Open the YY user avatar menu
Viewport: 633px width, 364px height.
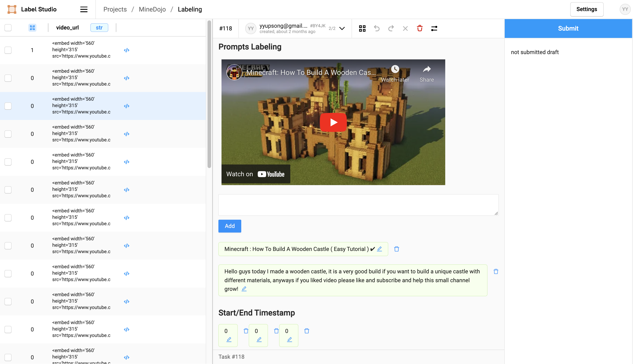point(625,9)
